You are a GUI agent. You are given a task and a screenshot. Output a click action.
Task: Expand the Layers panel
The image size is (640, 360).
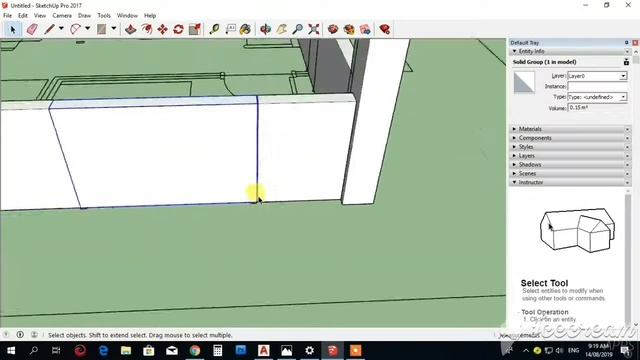(x=514, y=156)
